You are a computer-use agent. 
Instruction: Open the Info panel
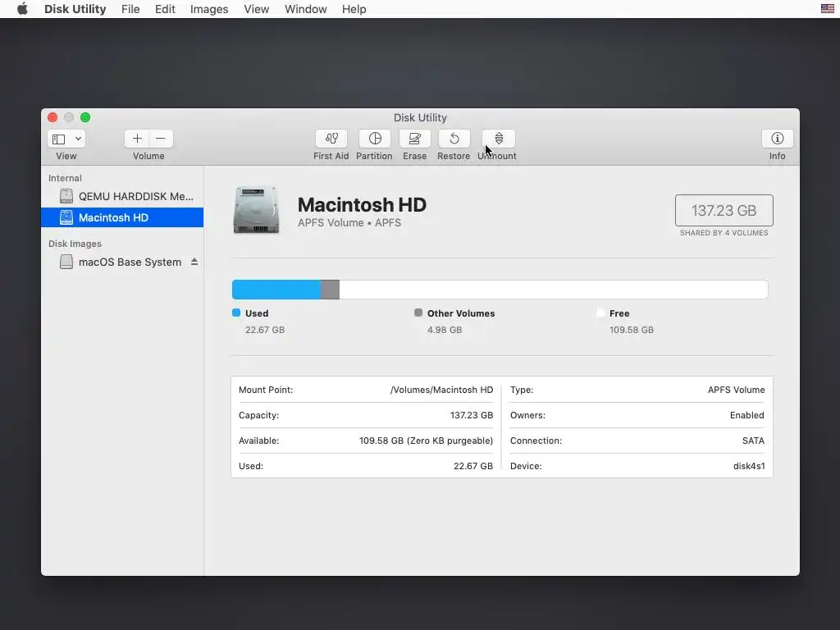point(778,139)
